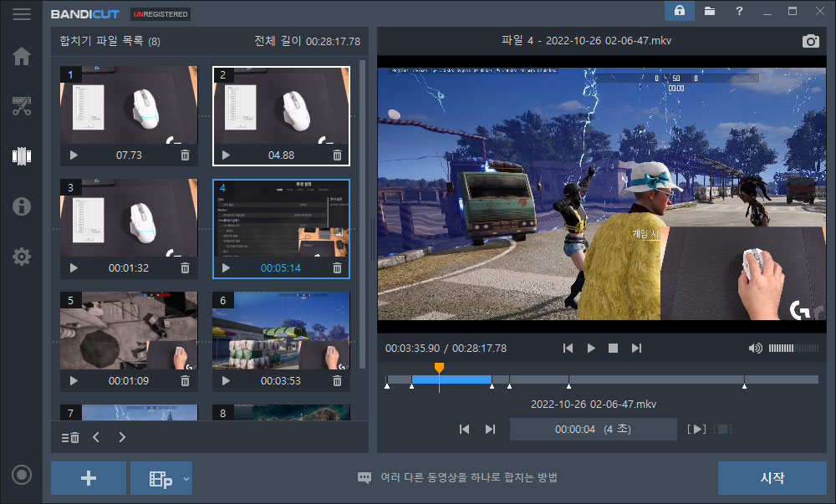Open the hamburger menu
This screenshot has width=836, height=504.
point(22,14)
